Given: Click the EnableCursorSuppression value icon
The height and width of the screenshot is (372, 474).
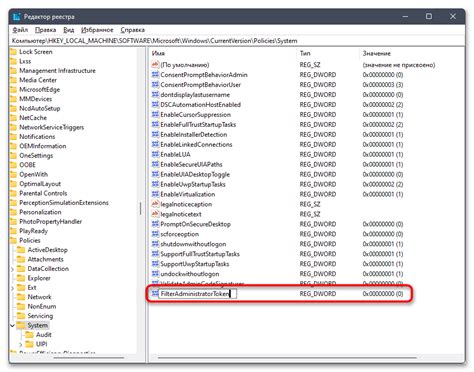Looking at the screenshot, I should (x=155, y=114).
